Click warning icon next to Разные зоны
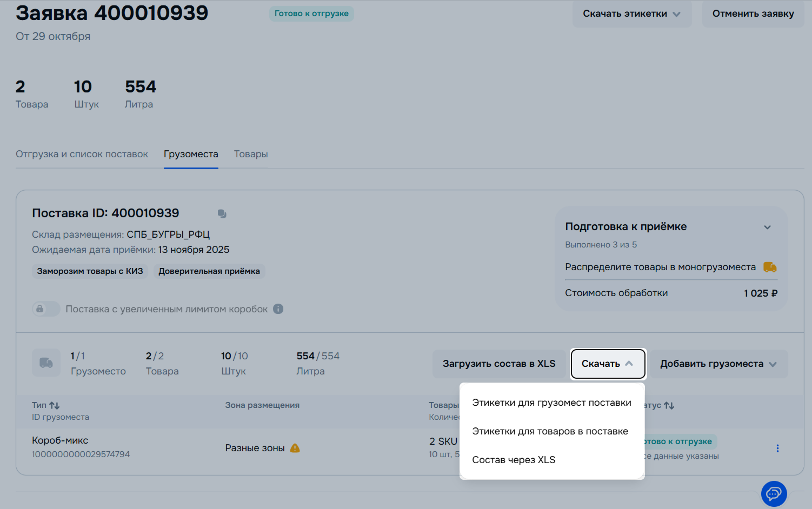Viewport: 812px width, 509px height. click(x=295, y=448)
